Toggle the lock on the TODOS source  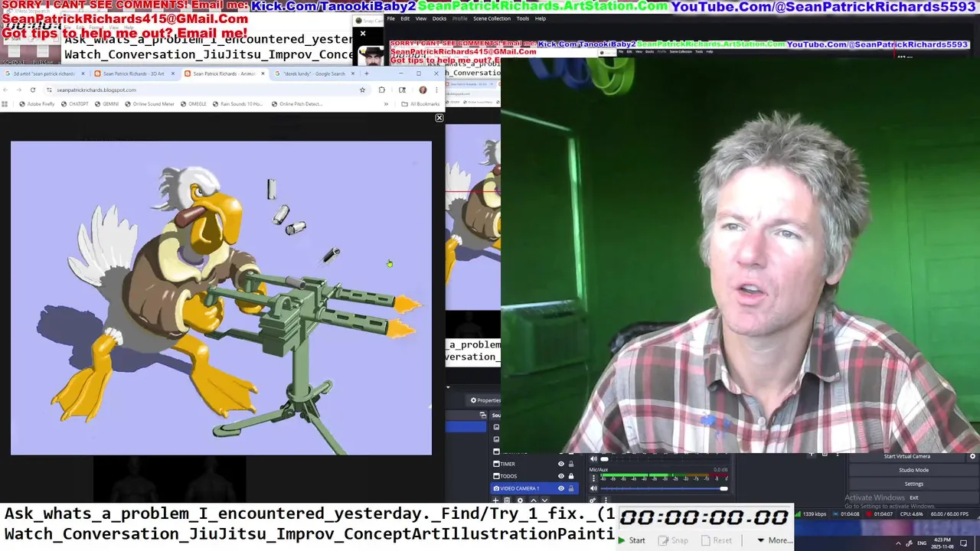[x=571, y=476]
